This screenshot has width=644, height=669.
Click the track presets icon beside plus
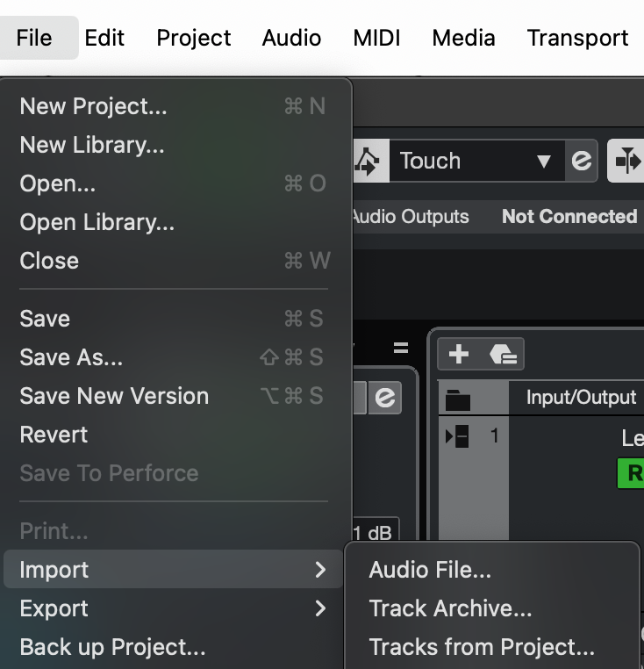click(503, 354)
